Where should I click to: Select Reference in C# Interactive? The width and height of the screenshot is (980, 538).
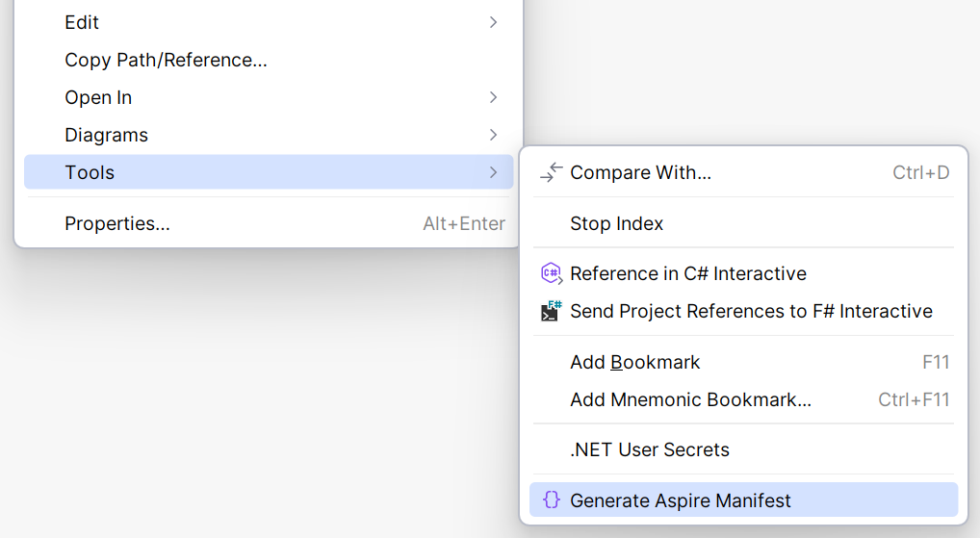pyautogui.click(x=688, y=273)
